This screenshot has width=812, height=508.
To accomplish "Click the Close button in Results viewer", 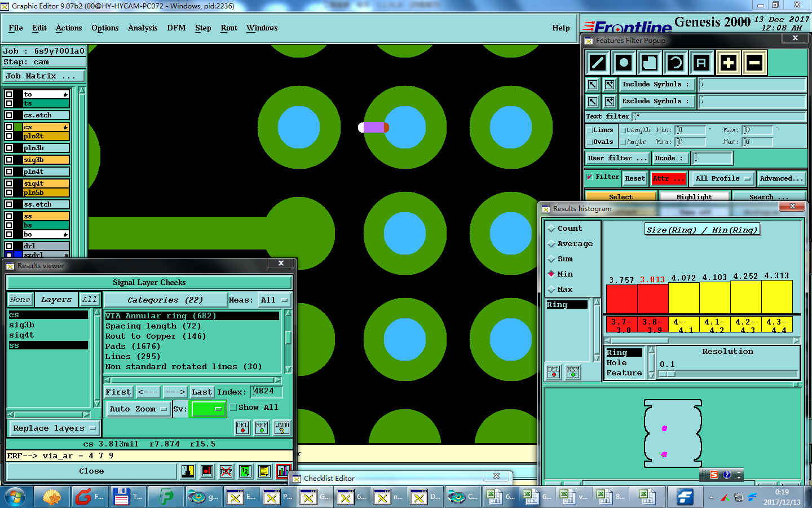I will [91, 471].
